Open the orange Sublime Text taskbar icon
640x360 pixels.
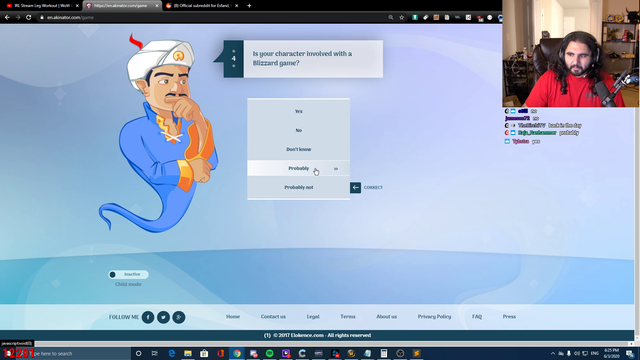[x=416, y=353]
